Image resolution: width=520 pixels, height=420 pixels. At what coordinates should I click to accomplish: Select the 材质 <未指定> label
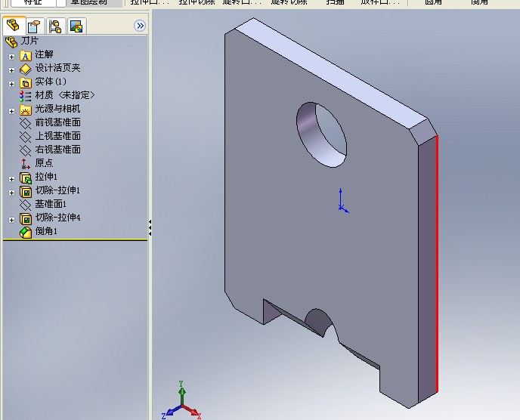click(65, 95)
